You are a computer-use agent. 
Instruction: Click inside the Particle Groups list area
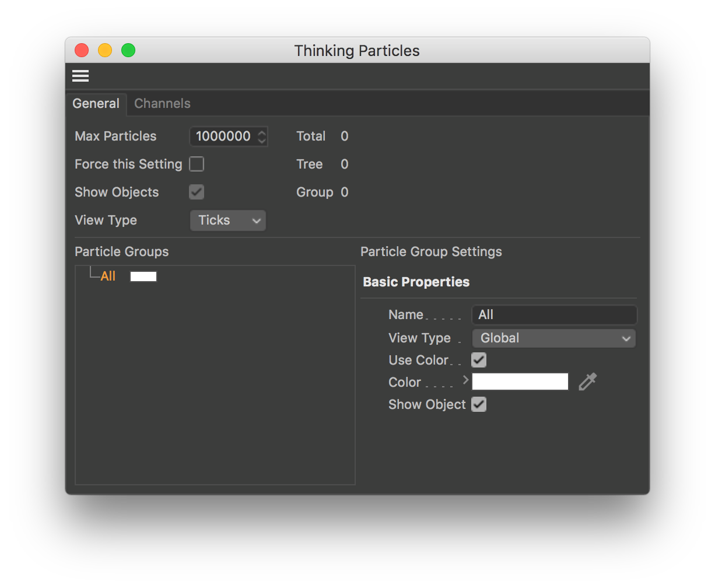(x=215, y=379)
